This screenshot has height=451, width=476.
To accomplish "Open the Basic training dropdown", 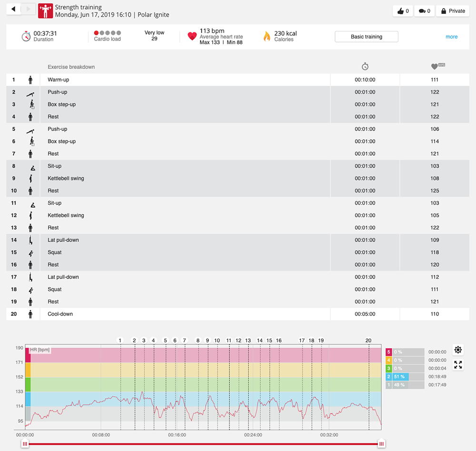I will tap(366, 37).
